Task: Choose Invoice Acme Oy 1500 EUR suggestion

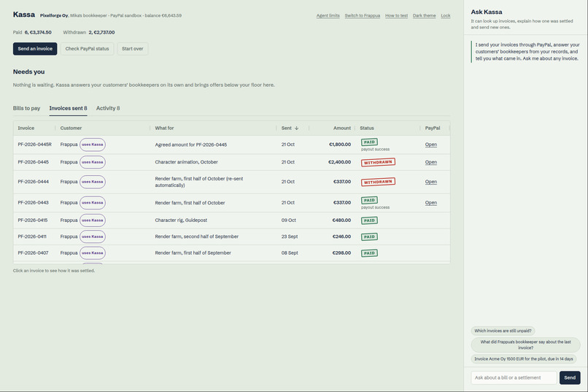Action: (x=524, y=359)
